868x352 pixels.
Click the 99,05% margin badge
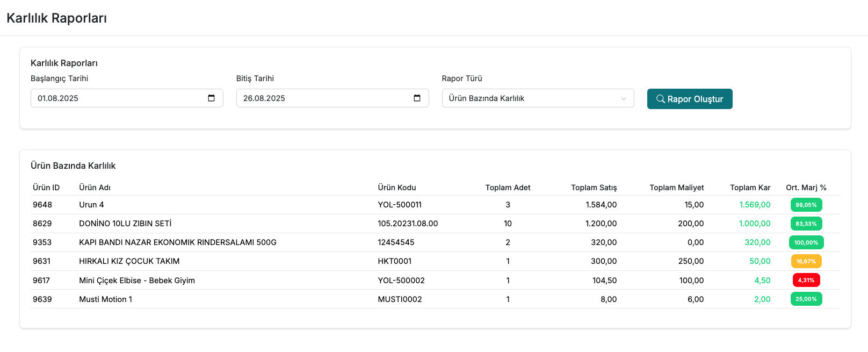pyautogui.click(x=806, y=205)
